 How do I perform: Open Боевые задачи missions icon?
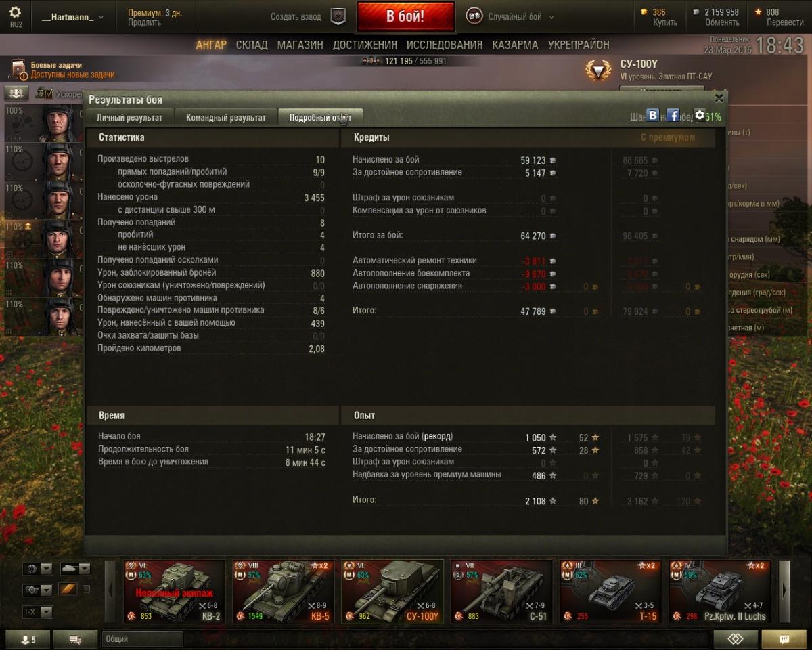[18, 70]
